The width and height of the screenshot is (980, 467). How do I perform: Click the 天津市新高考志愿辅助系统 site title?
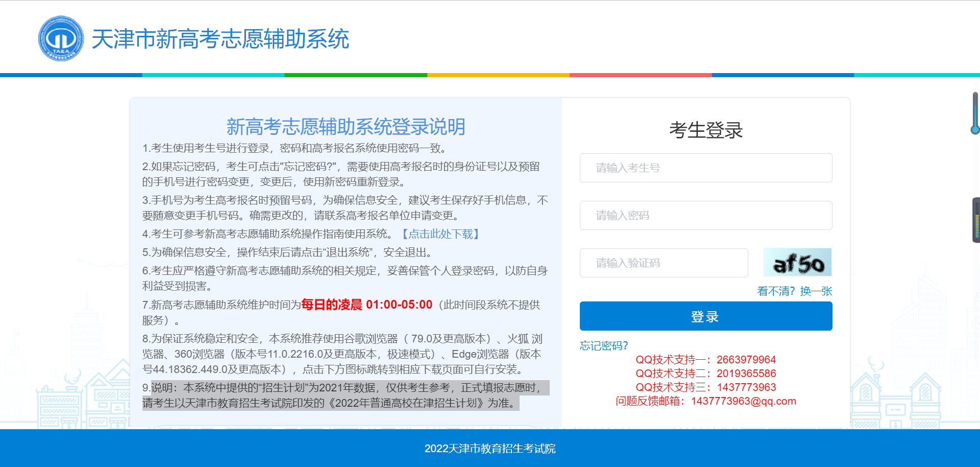(x=220, y=39)
